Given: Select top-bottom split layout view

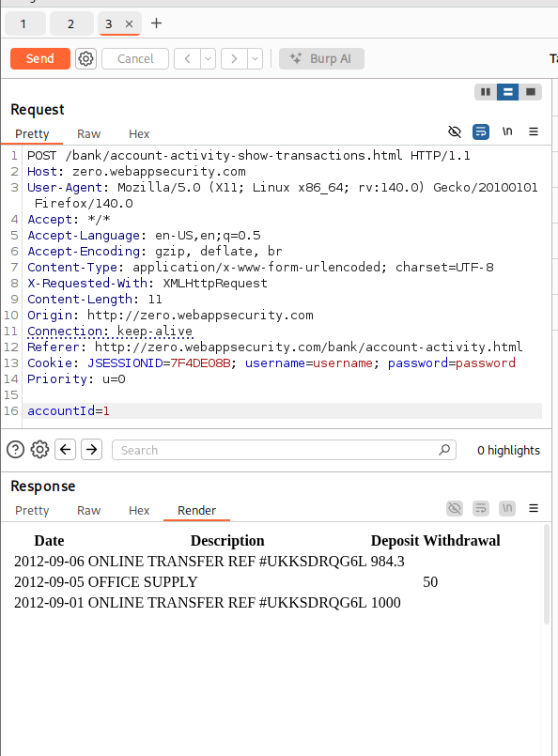Looking at the screenshot, I should pyautogui.click(x=508, y=92).
